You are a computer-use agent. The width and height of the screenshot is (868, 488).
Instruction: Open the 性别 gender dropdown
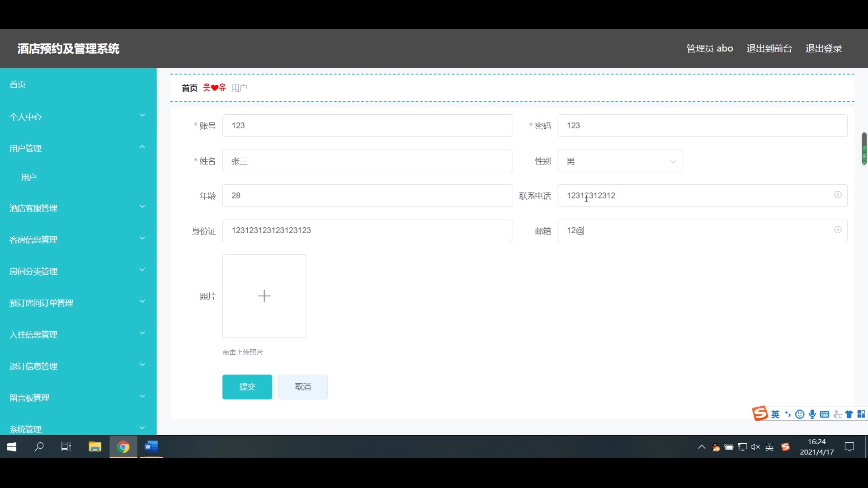(620, 161)
